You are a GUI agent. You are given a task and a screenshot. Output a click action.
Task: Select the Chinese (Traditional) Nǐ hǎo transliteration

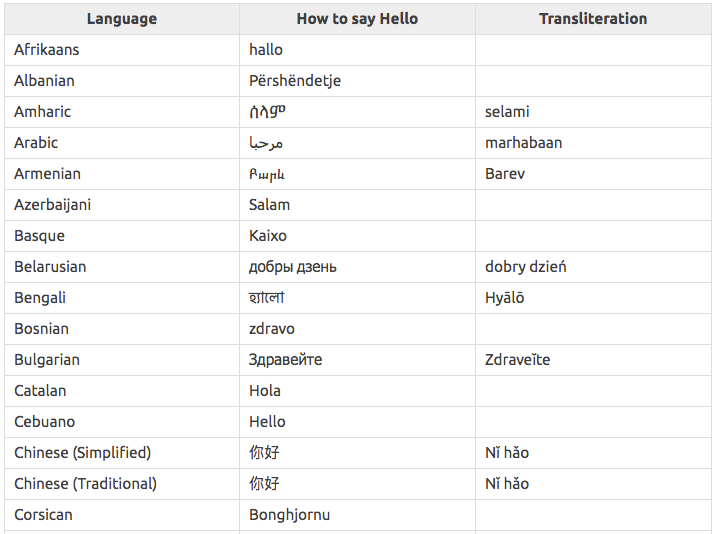coord(507,484)
